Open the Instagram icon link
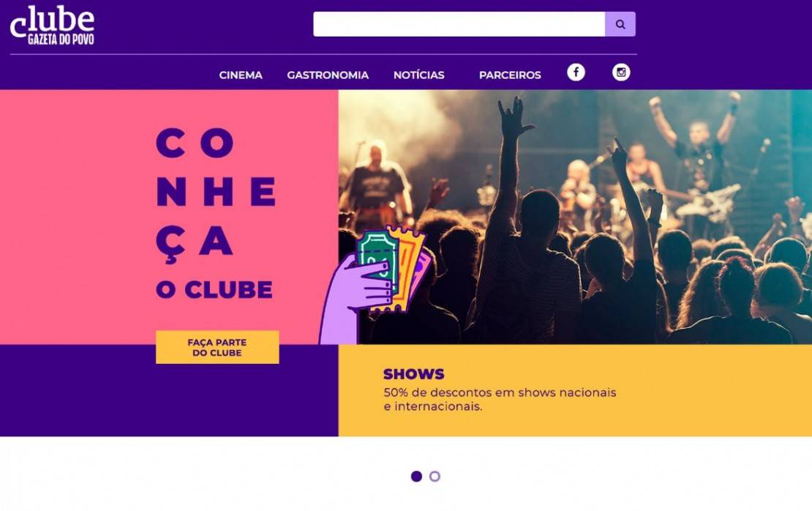Viewport: 812px width, 511px height. tap(621, 72)
